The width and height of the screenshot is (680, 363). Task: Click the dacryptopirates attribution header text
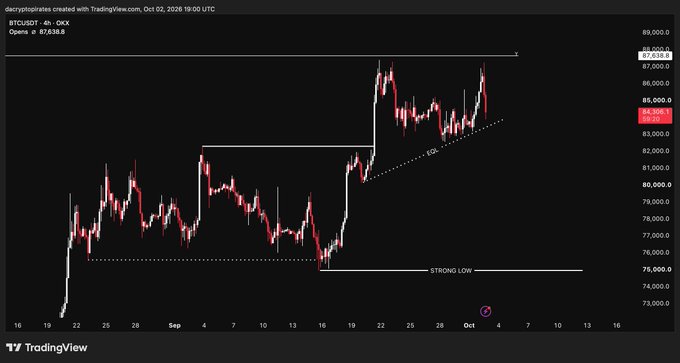(x=111, y=9)
